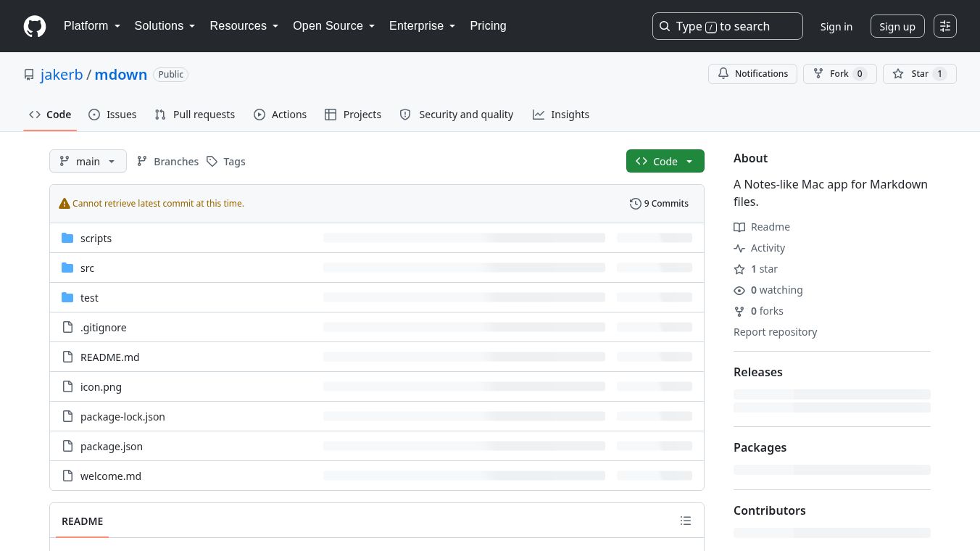This screenshot has height=551, width=980.
Task: Switch to the Insights tab
Action: [561, 115]
